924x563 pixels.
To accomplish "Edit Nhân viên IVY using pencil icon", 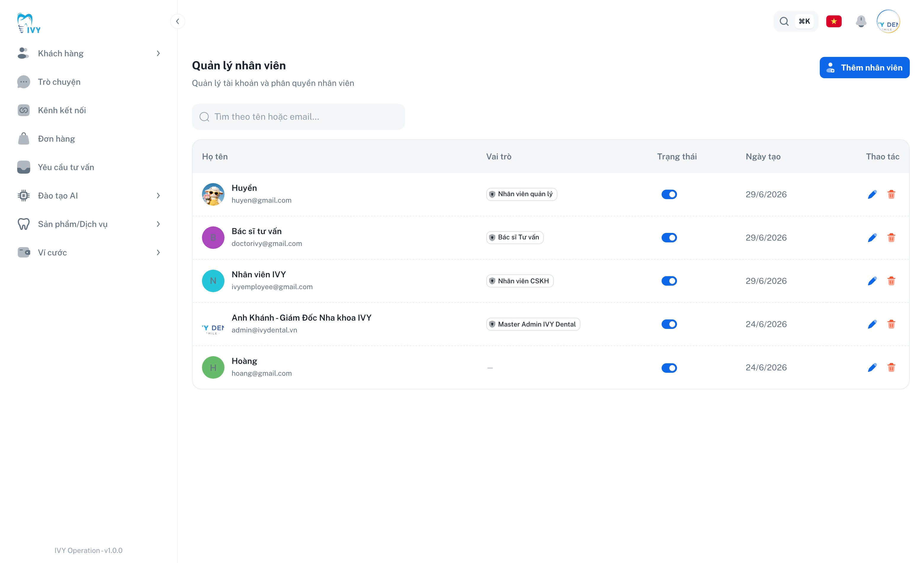I will tap(872, 281).
